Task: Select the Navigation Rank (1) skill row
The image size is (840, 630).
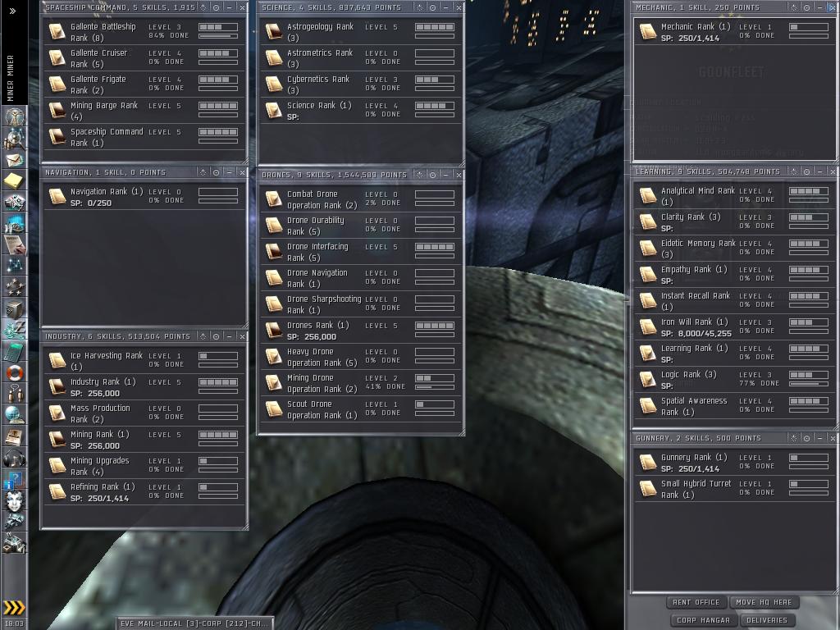Action: pos(144,197)
